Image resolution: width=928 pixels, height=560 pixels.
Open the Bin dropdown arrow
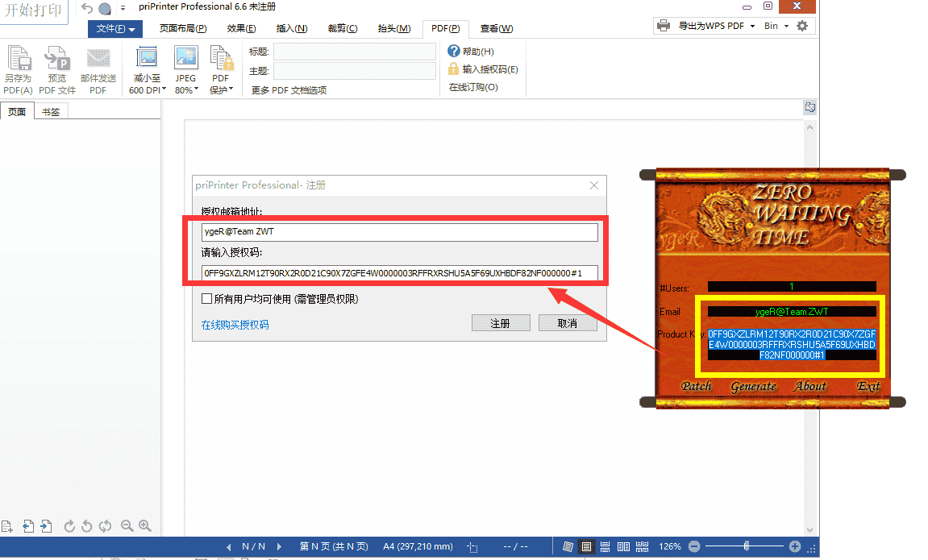786,26
